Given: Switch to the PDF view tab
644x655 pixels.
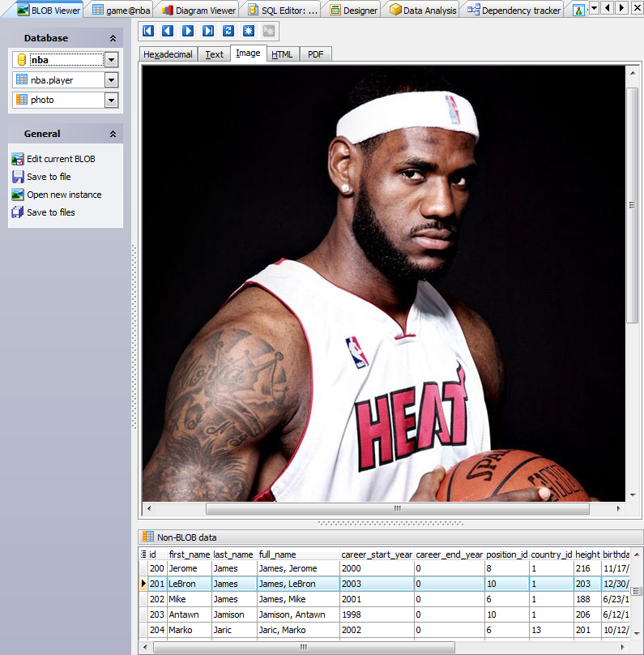Looking at the screenshot, I should click(x=315, y=54).
